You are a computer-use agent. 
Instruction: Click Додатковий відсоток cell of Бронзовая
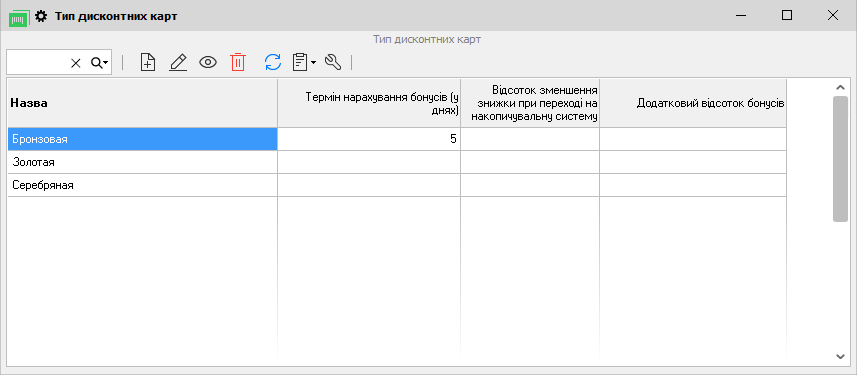[x=693, y=139]
